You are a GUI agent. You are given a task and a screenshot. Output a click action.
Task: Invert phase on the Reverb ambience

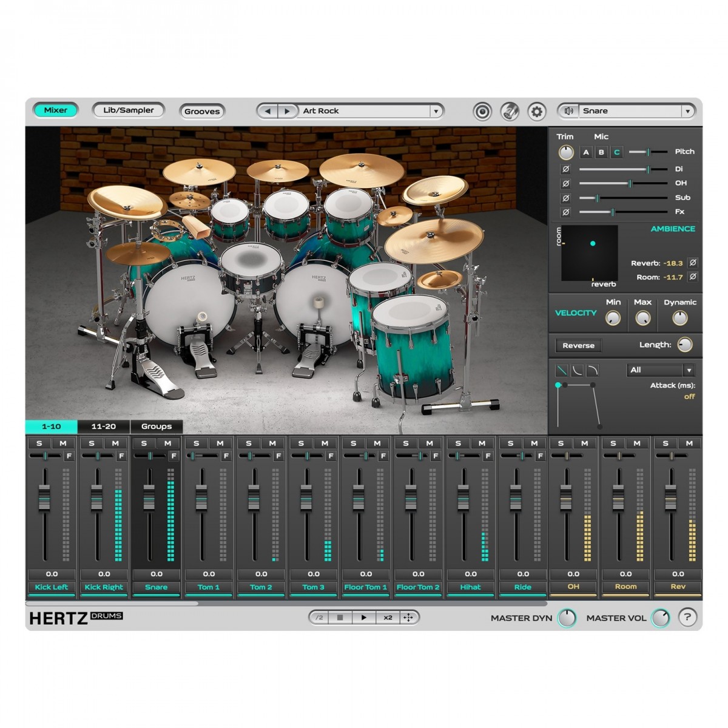click(693, 263)
